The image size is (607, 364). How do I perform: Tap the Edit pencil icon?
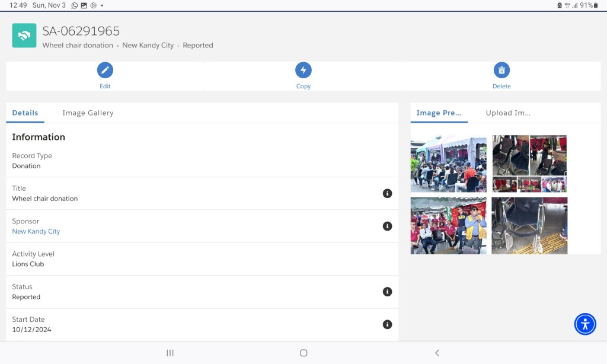pos(105,70)
